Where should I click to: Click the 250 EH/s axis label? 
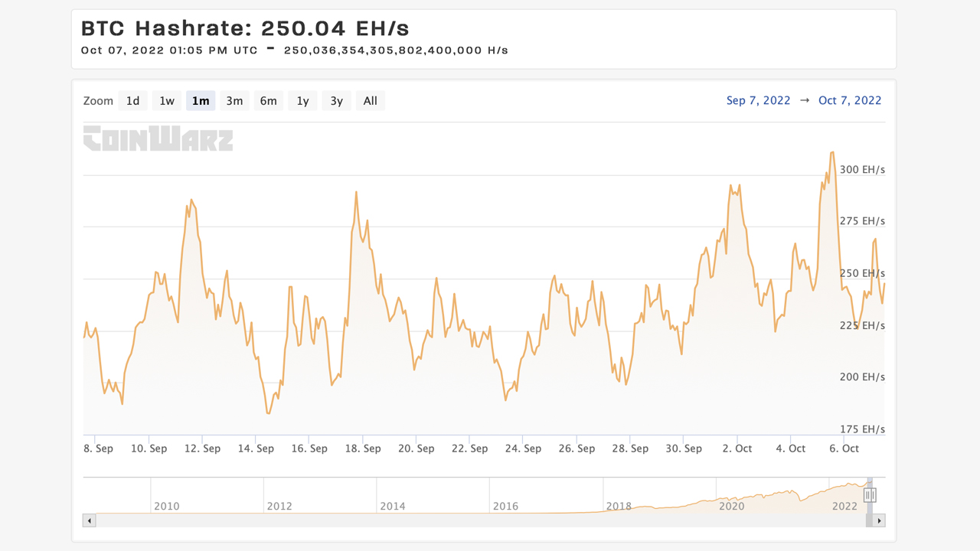tap(862, 273)
